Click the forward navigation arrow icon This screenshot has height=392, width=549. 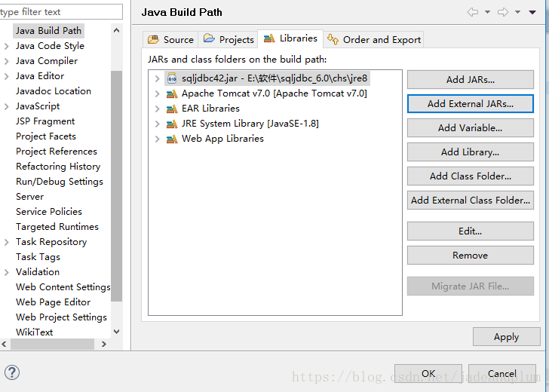click(503, 12)
